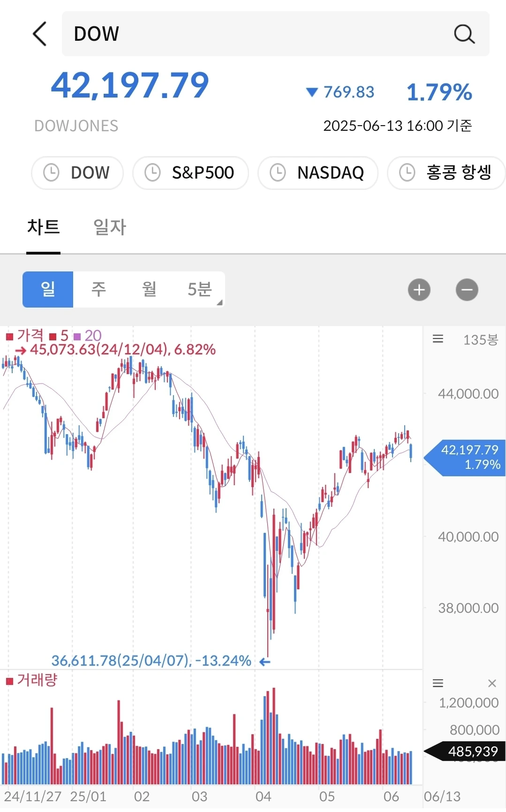Select the 홍콩 항셍 index chip
The height and width of the screenshot is (812, 506).
[x=446, y=173]
